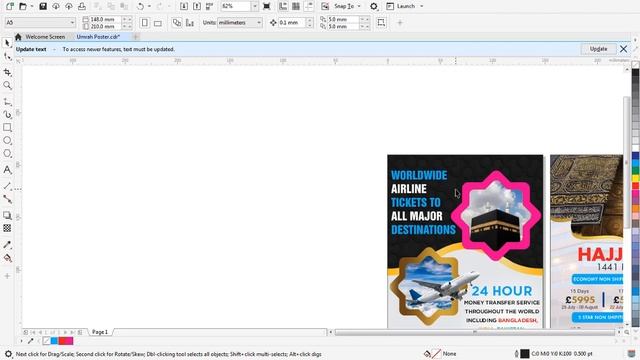Toggle All pages layout button

click(177, 23)
